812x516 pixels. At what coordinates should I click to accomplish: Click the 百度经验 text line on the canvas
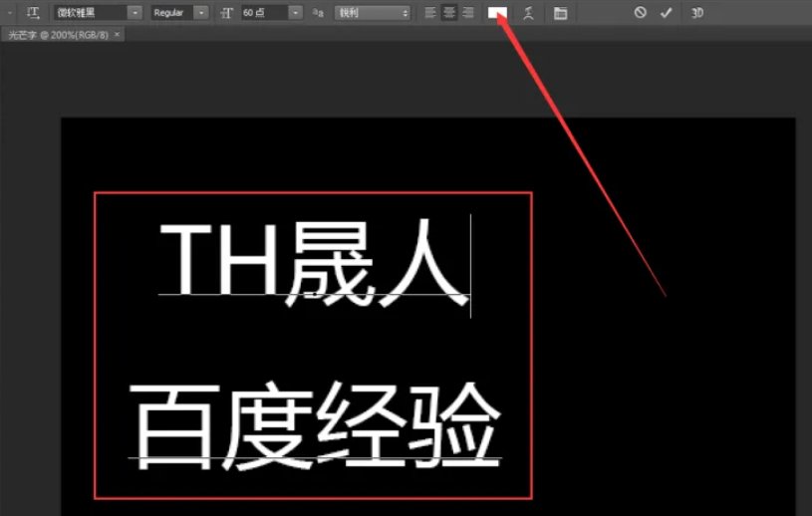click(x=315, y=426)
